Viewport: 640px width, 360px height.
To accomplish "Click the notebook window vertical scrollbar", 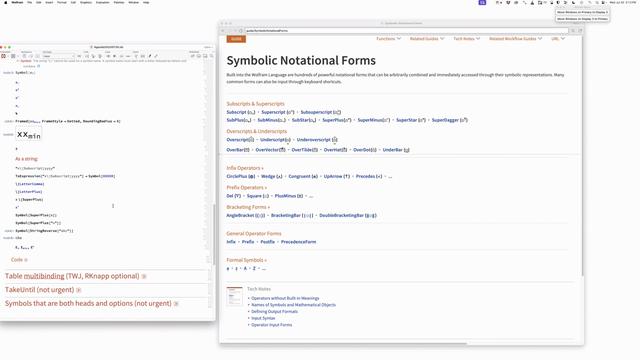I will 213,235.
